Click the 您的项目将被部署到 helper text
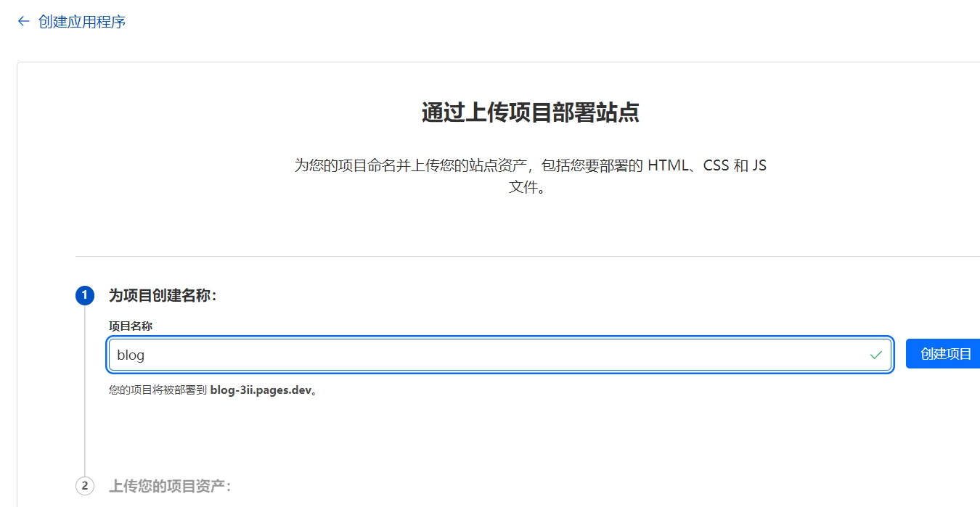 pyautogui.click(x=158, y=390)
